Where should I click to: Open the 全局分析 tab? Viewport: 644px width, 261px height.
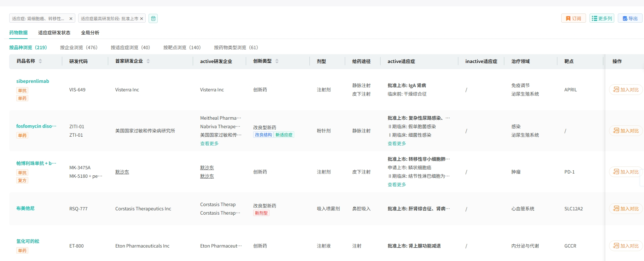[90, 33]
